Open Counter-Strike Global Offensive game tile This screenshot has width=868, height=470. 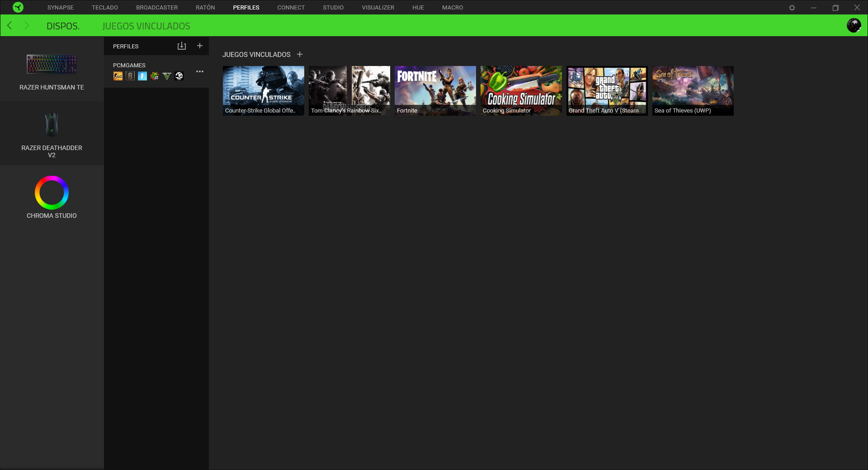264,91
